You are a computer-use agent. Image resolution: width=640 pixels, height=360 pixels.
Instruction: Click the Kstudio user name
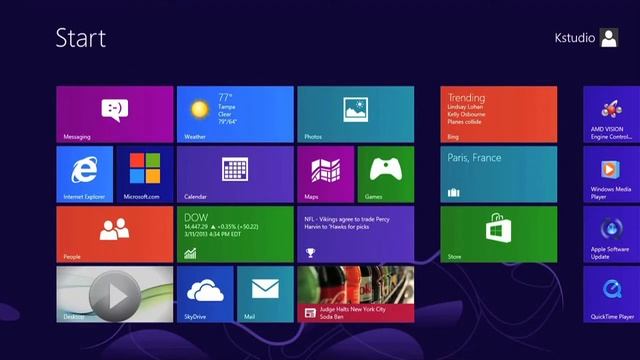575,38
